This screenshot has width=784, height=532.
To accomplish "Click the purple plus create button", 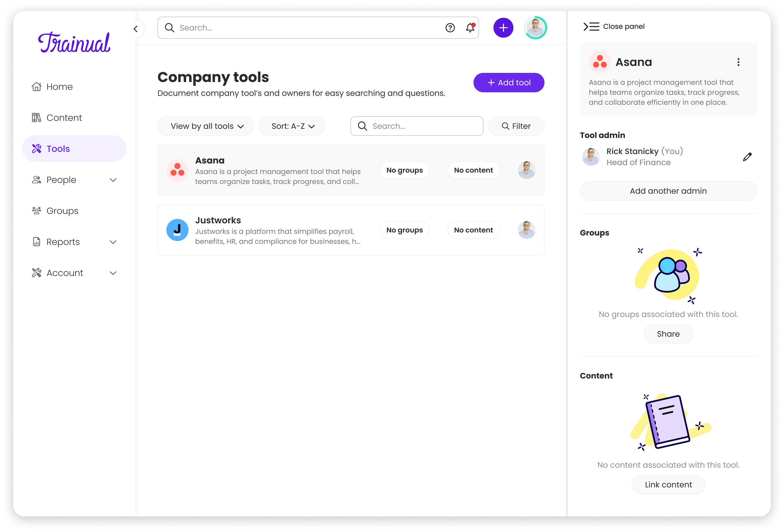I will [x=503, y=28].
